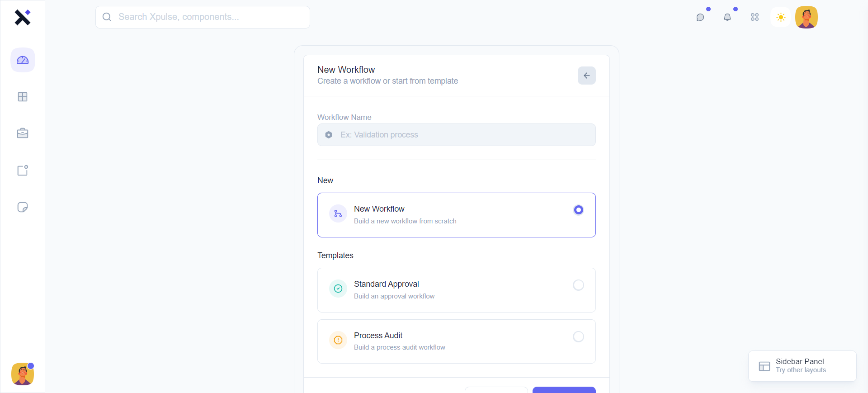Click the Xpulse logo

click(23, 17)
